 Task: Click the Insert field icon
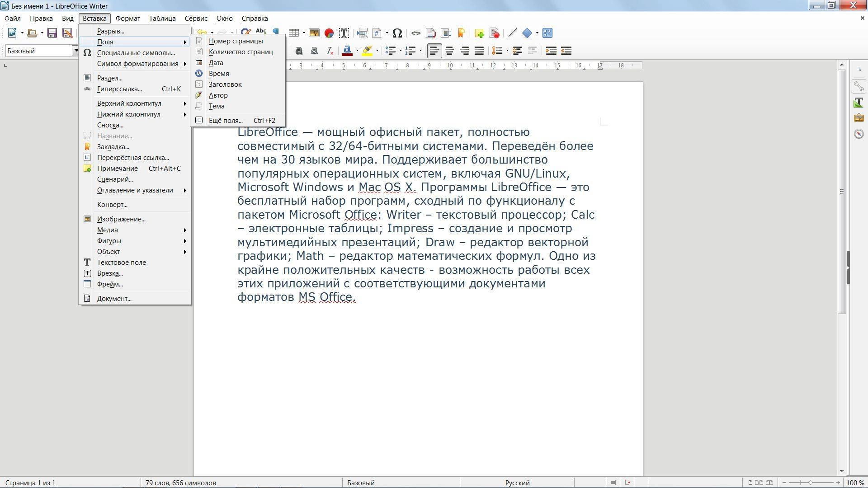[x=377, y=33]
